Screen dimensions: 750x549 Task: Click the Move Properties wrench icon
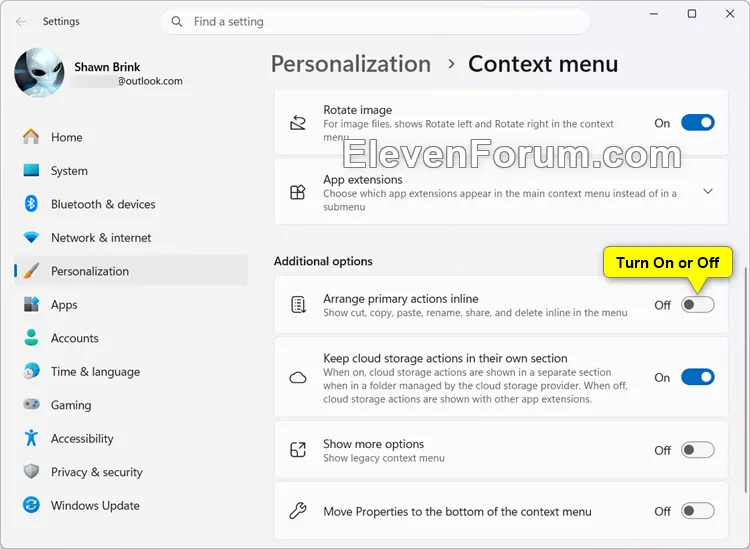(298, 511)
